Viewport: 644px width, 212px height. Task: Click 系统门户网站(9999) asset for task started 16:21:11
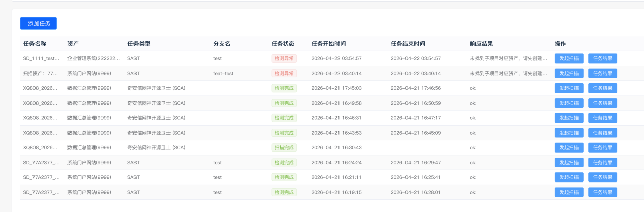[89, 177]
